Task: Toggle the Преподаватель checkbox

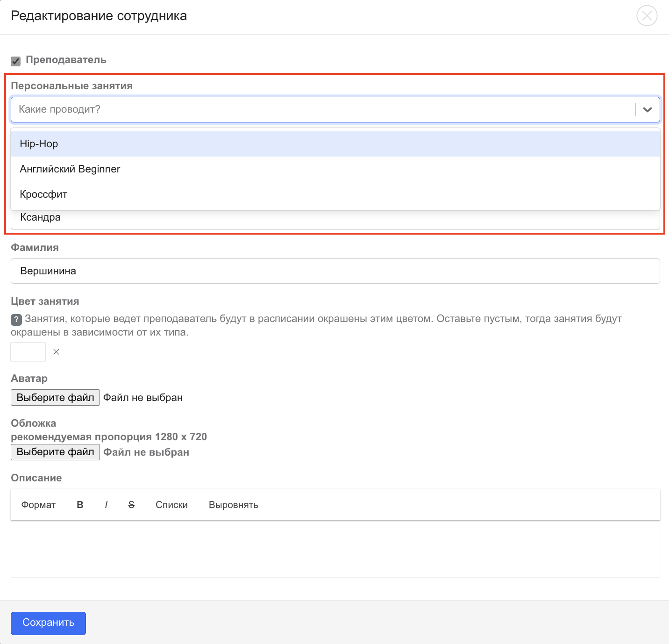Action: [16, 61]
